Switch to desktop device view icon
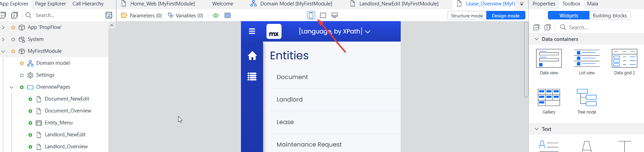This screenshot has width=644, height=152. [x=335, y=15]
